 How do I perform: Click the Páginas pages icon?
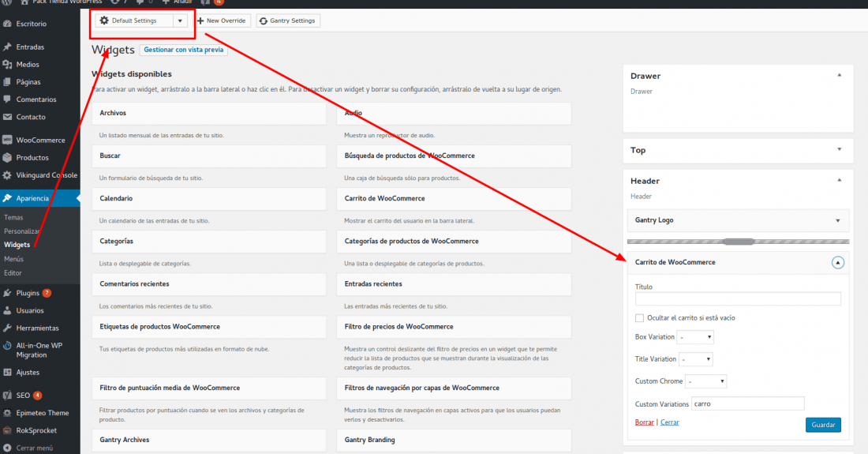[x=7, y=82]
